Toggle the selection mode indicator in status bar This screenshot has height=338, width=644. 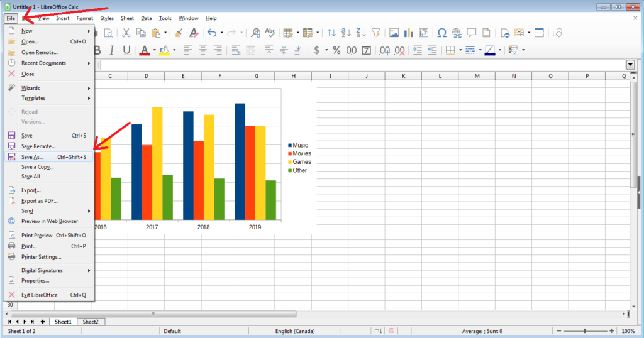pyautogui.click(x=378, y=330)
